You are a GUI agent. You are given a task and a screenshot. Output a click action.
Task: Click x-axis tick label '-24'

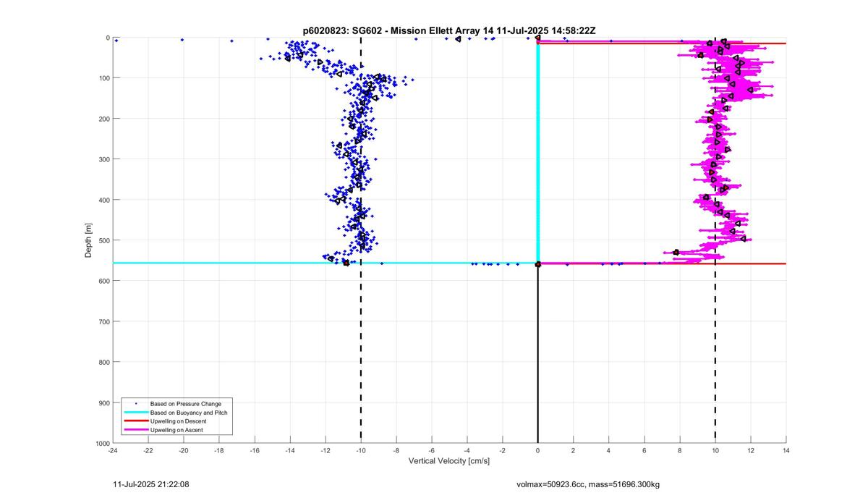click(x=113, y=450)
